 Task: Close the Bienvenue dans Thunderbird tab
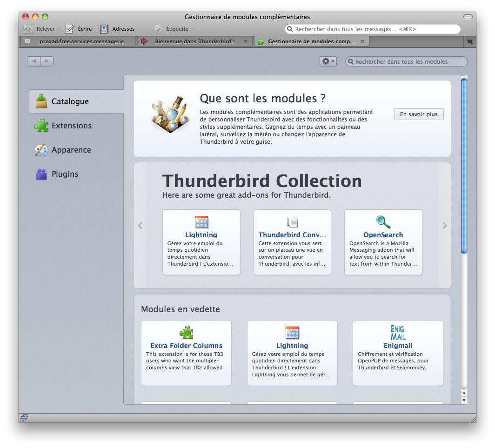tap(246, 41)
